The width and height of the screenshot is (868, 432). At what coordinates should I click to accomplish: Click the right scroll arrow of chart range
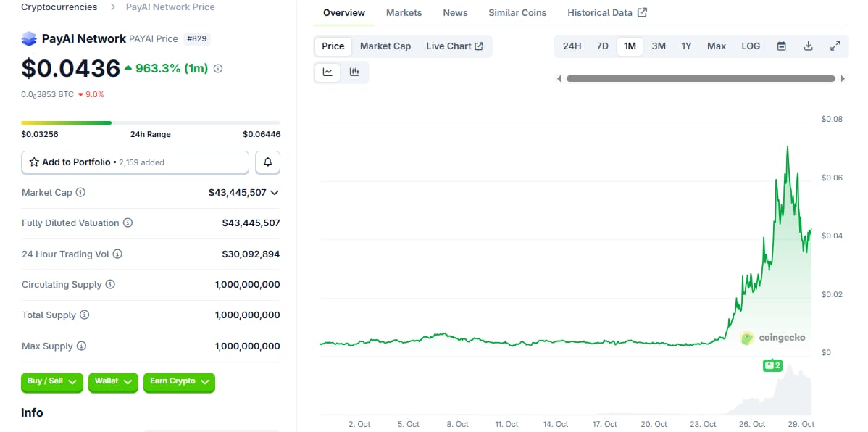click(x=843, y=79)
